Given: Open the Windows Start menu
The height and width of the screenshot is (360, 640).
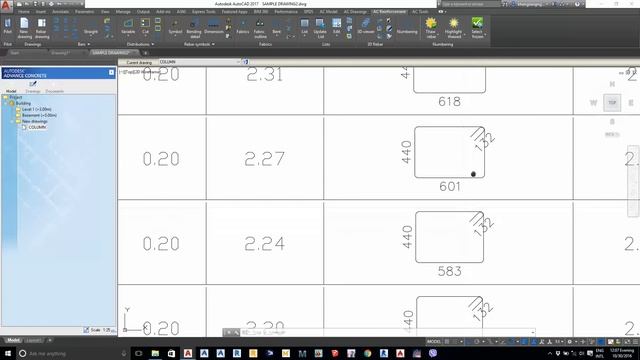Looking at the screenshot, I should click(8, 353).
